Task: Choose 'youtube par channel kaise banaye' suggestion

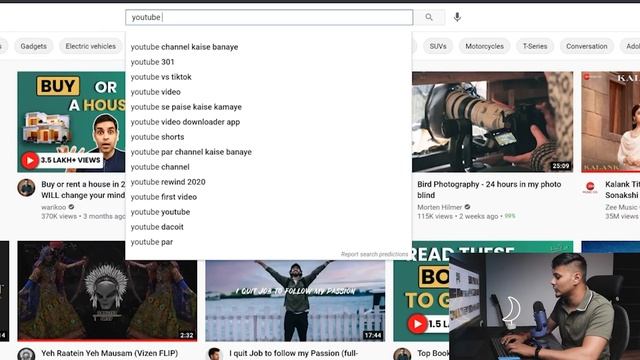Action: (x=268, y=152)
